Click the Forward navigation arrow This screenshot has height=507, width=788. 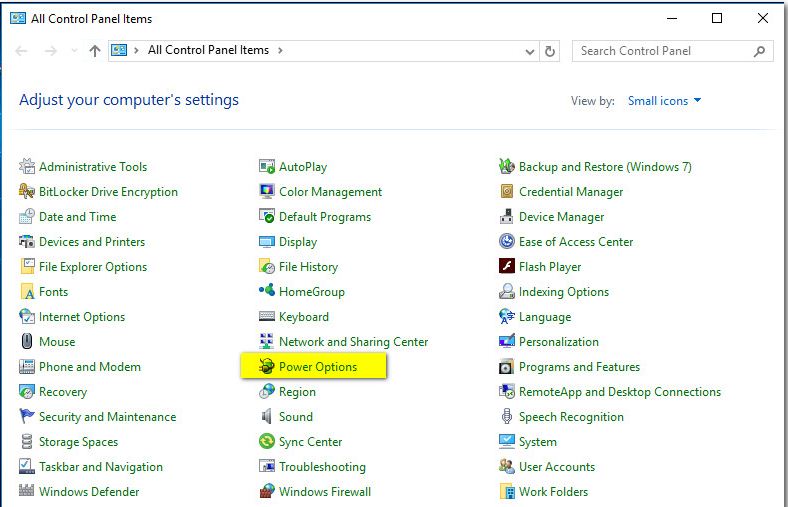pyautogui.click(x=51, y=51)
